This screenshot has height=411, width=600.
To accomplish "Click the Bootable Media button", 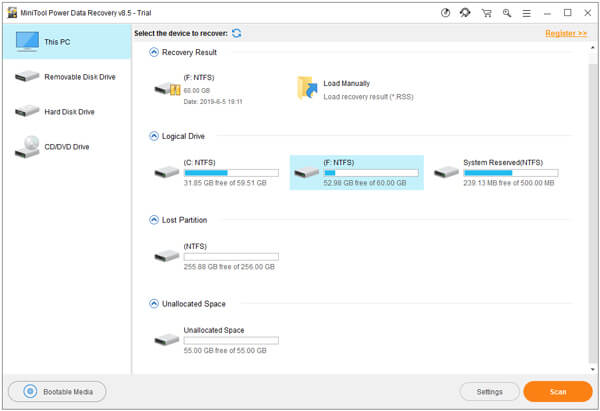I will coord(57,391).
